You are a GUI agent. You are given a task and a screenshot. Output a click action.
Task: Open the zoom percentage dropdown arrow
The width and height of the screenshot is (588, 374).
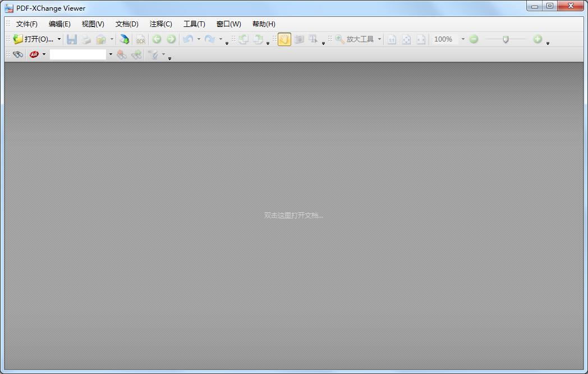click(463, 39)
